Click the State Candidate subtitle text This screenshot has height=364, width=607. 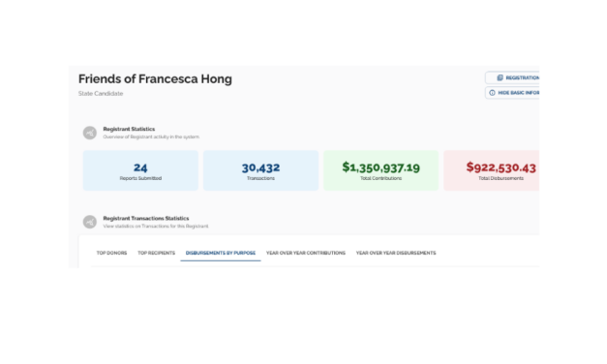pos(101,94)
